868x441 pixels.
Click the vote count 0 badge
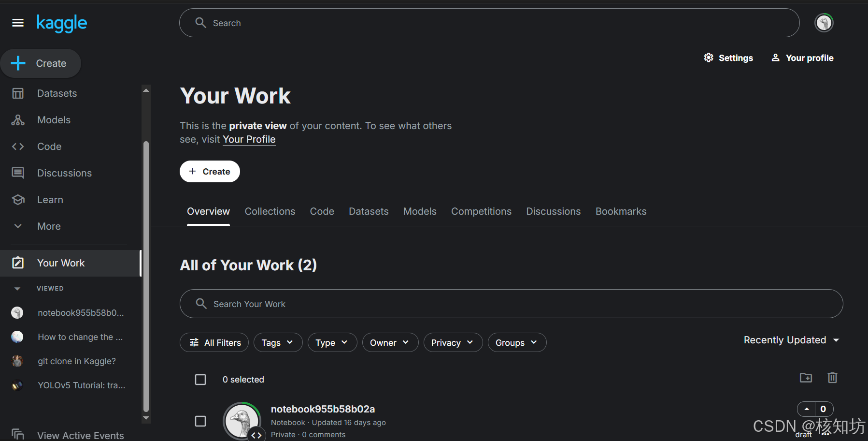click(x=824, y=409)
